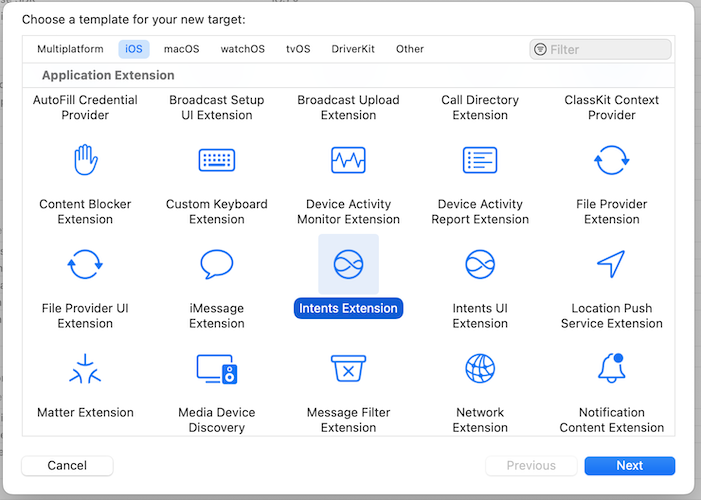Choose the Location Push Service Extension arrow icon

pos(611,264)
